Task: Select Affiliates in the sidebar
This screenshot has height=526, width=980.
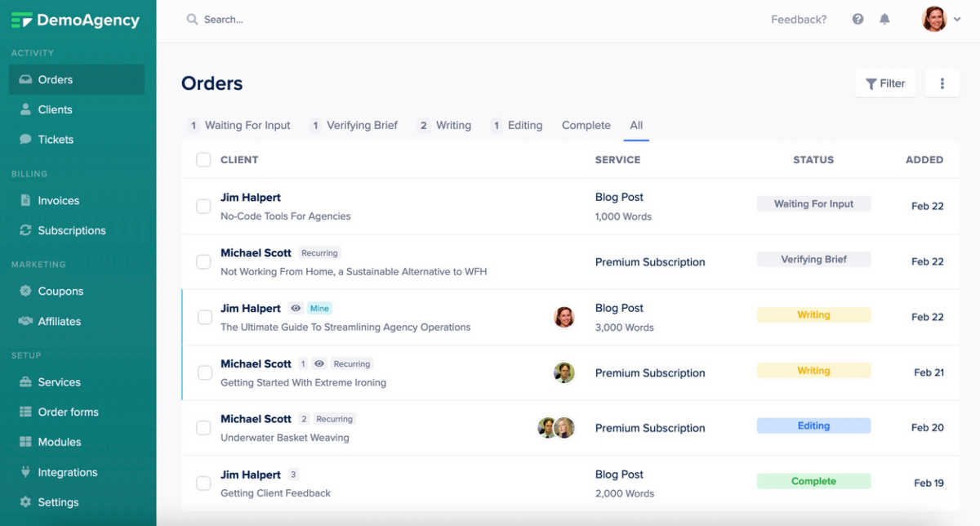Action: (x=61, y=321)
